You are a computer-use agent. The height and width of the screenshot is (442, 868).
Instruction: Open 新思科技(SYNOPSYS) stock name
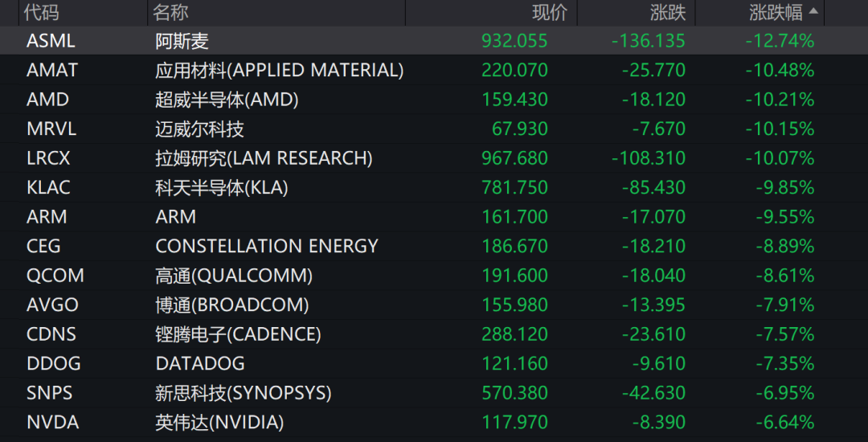244,393
